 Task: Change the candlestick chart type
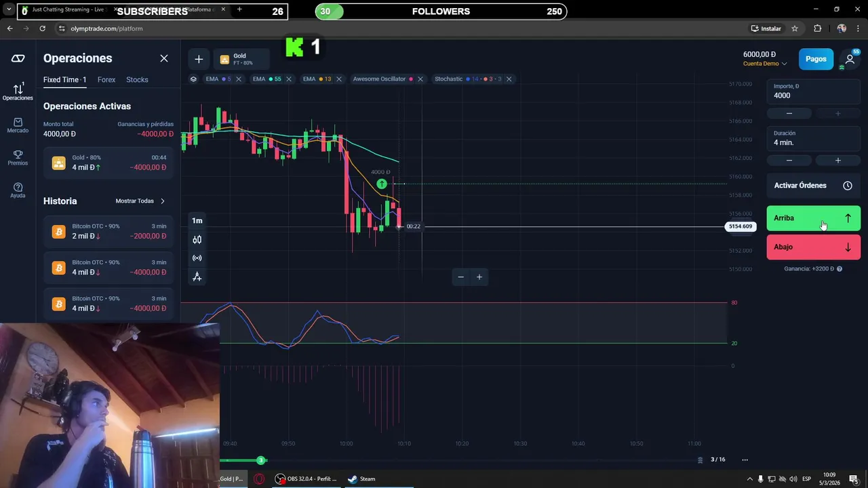[x=197, y=239]
